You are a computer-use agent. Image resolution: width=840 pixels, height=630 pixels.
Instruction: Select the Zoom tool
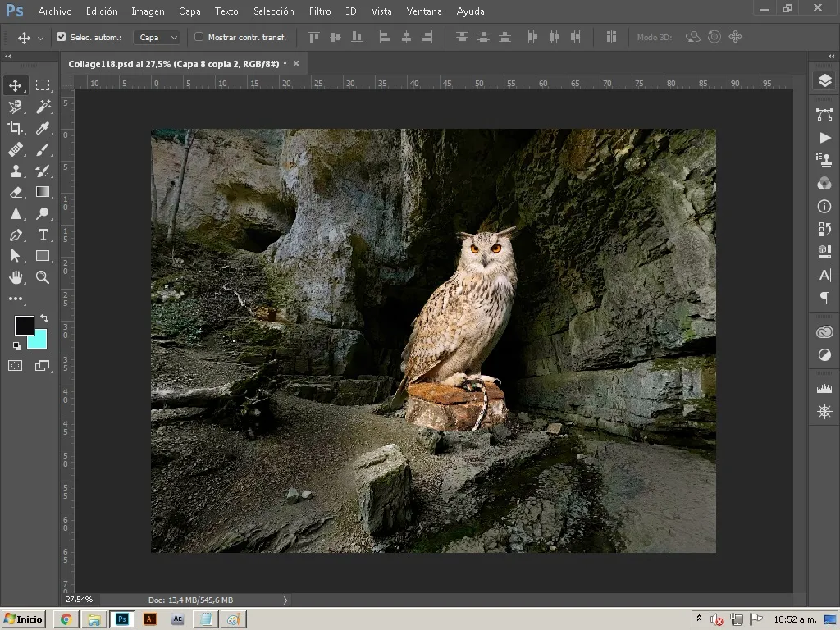click(x=43, y=277)
